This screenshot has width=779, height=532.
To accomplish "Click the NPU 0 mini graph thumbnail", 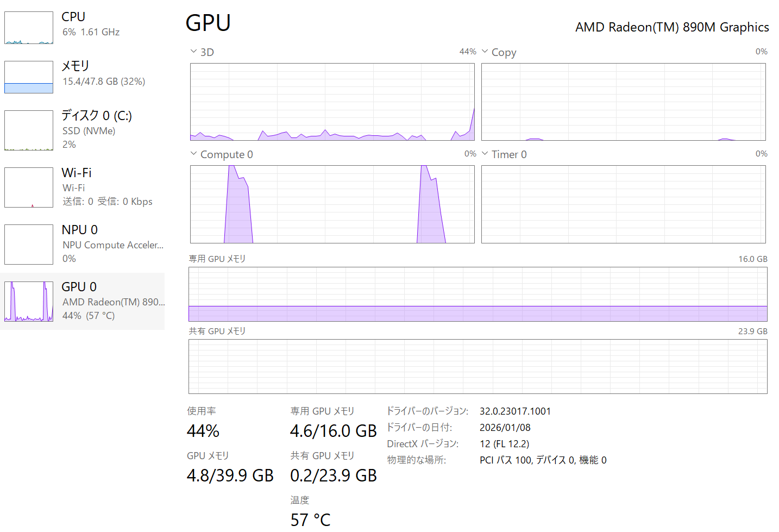I will [x=29, y=245].
